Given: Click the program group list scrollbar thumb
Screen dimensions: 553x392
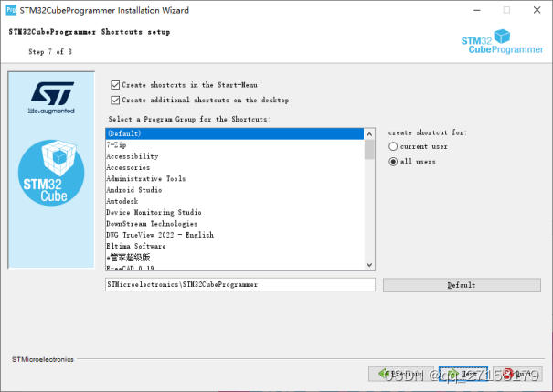Looking at the screenshot, I should pyautogui.click(x=369, y=150).
